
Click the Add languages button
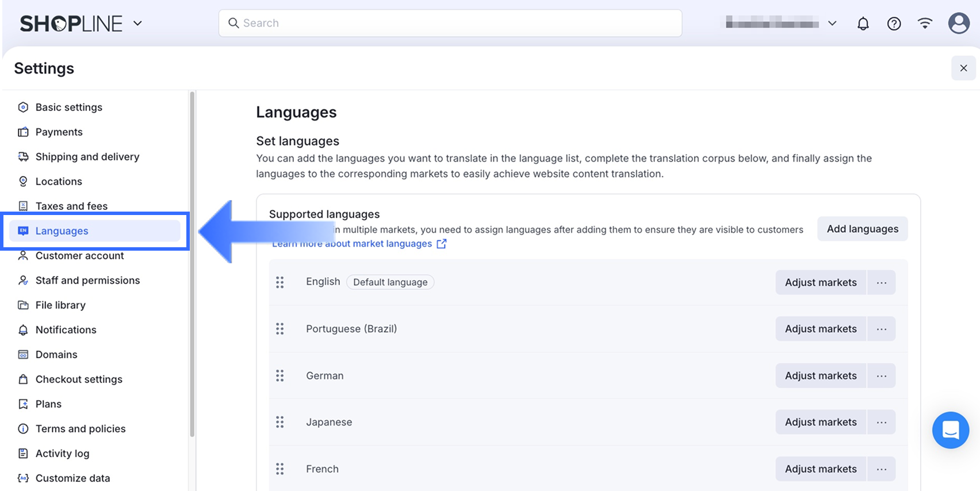(x=862, y=229)
